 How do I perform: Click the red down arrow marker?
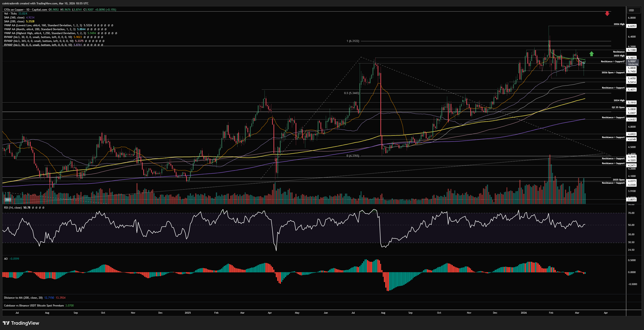point(607,14)
